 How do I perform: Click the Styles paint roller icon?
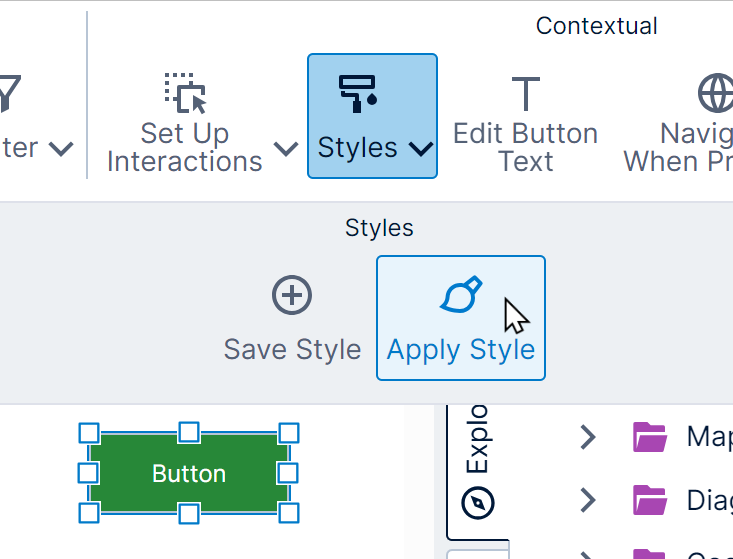pos(358,91)
